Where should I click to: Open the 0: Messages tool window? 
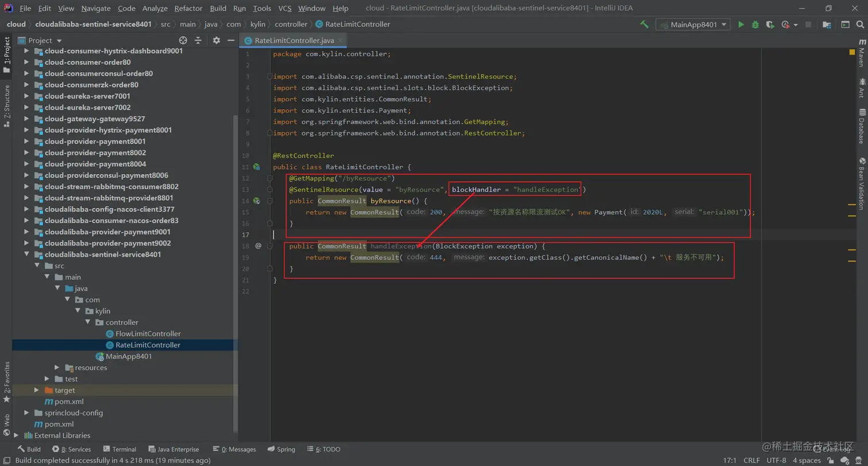point(234,449)
